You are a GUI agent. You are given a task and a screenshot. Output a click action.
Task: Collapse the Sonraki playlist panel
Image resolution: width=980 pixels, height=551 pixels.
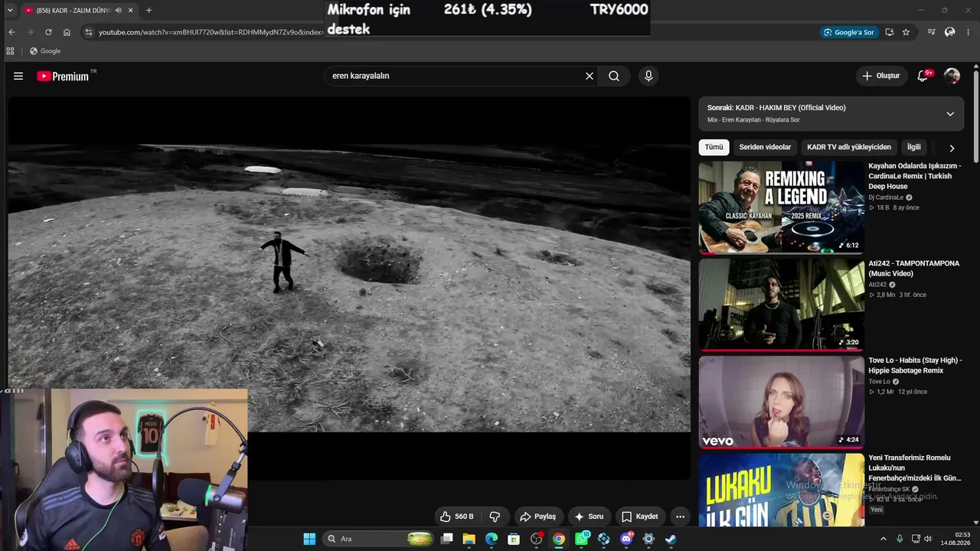click(x=950, y=114)
